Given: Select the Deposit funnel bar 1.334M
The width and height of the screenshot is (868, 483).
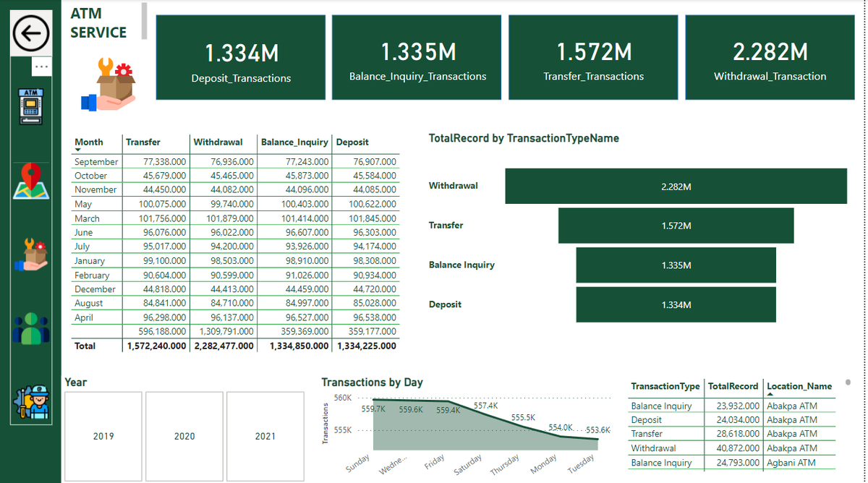Looking at the screenshot, I should point(676,305).
